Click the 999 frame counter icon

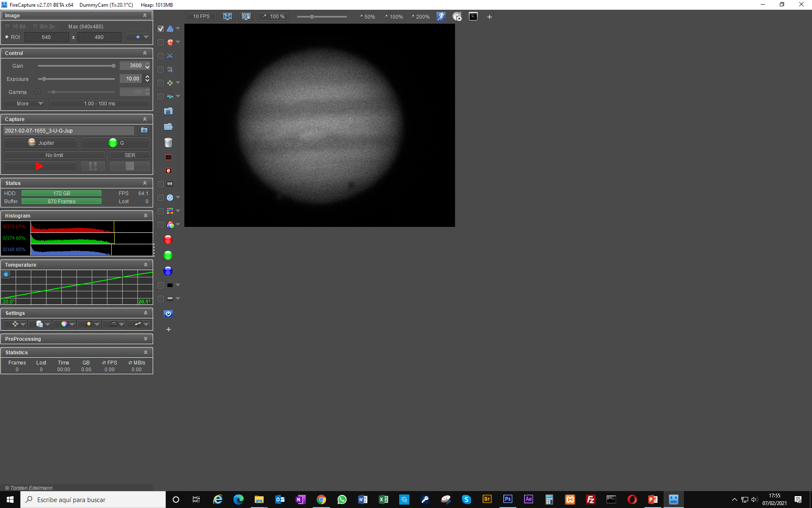(170, 184)
